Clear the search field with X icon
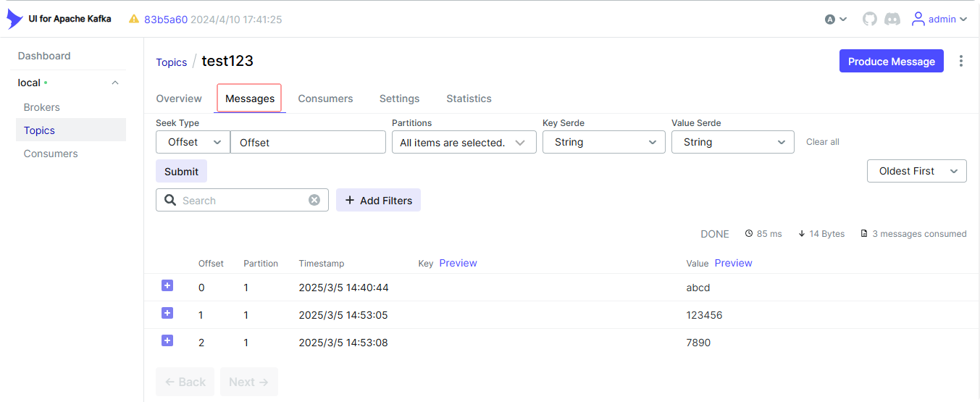Image resolution: width=980 pixels, height=402 pixels. [314, 200]
